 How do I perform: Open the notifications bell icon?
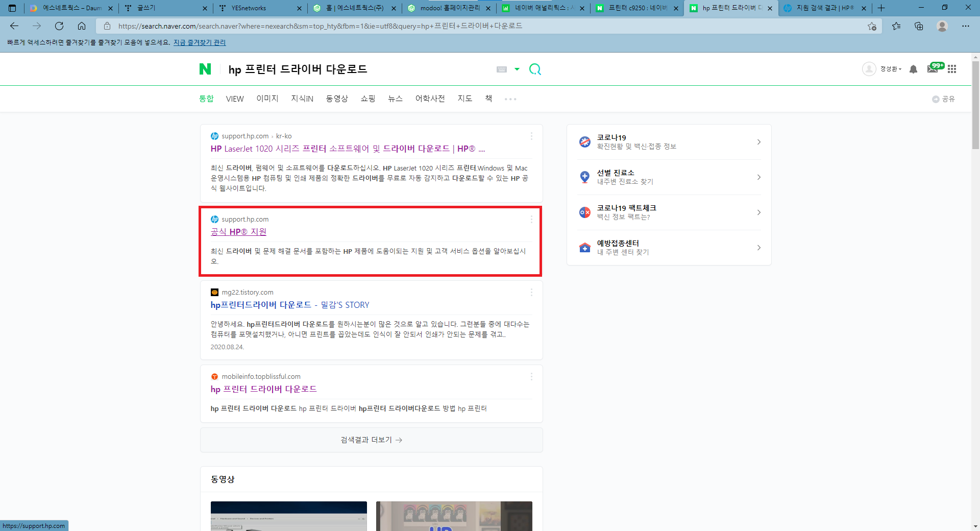pyautogui.click(x=913, y=69)
